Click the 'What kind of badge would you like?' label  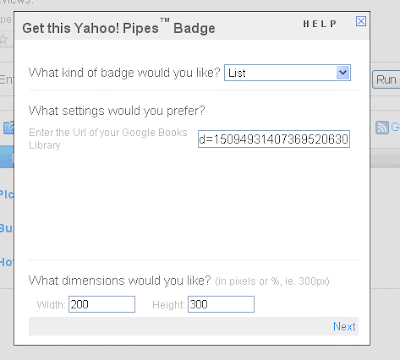pyautogui.click(x=124, y=72)
